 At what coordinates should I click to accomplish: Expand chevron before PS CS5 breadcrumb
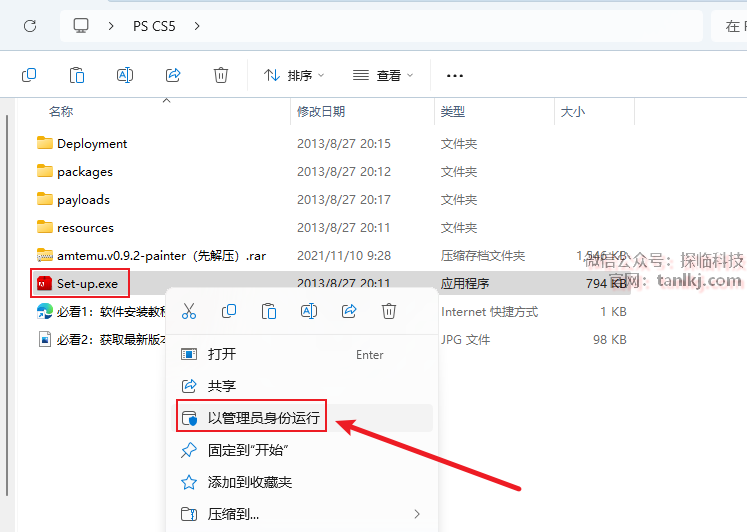coord(111,26)
